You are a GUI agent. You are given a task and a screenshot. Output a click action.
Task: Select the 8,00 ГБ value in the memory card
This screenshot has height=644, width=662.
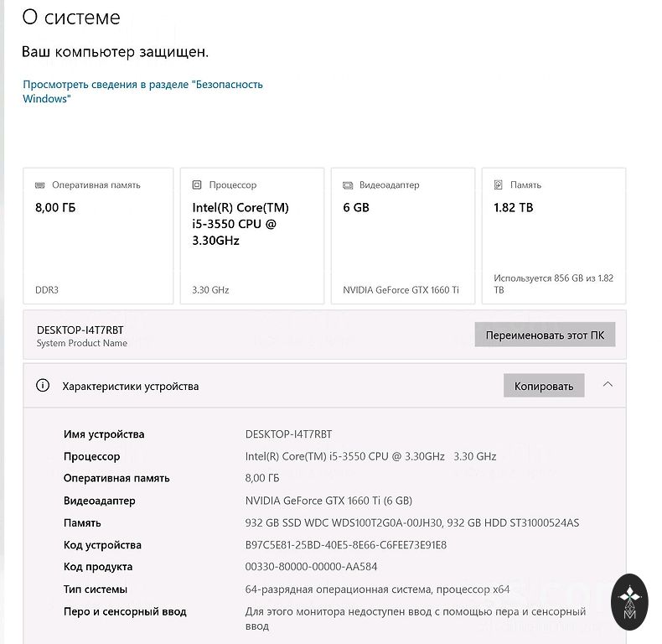tap(55, 207)
